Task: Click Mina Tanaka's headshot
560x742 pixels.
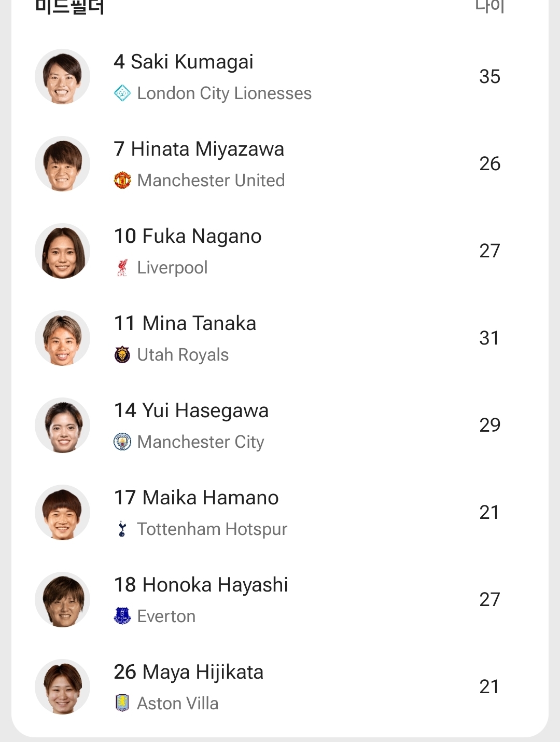Action: point(62,338)
